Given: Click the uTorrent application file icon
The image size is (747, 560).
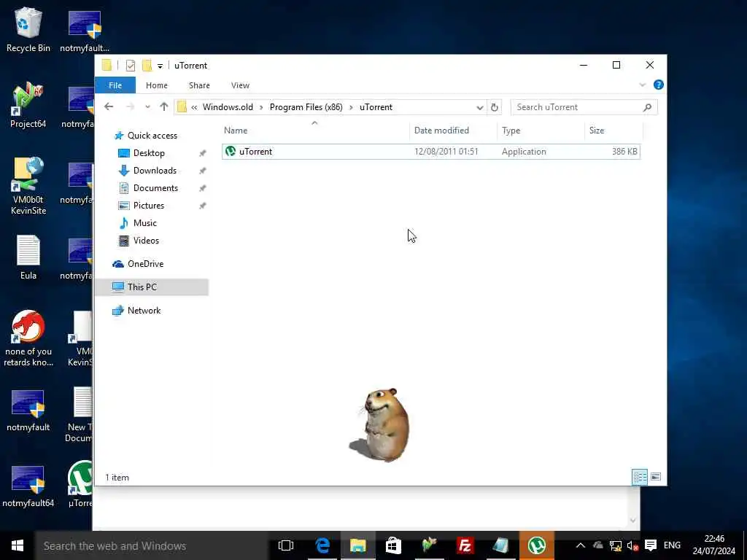Looking at the screenshot, I should pyautogui.click(x=231, y=152).
